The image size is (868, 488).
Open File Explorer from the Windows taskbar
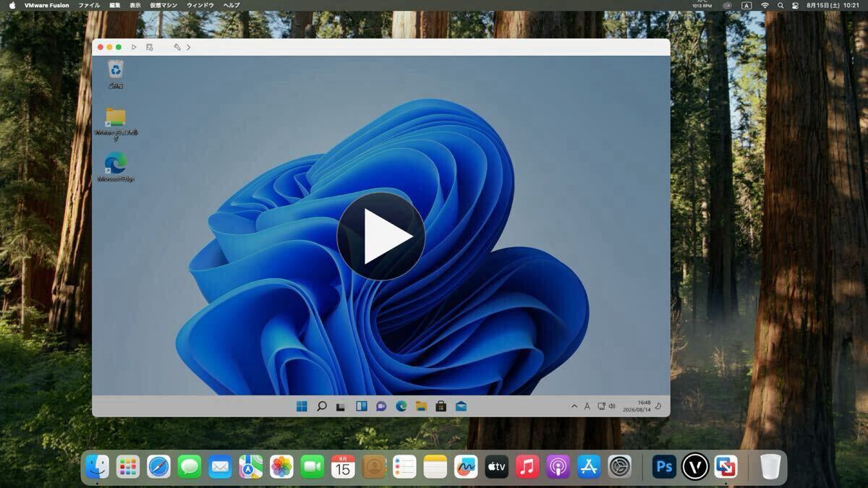pos(421,406)
